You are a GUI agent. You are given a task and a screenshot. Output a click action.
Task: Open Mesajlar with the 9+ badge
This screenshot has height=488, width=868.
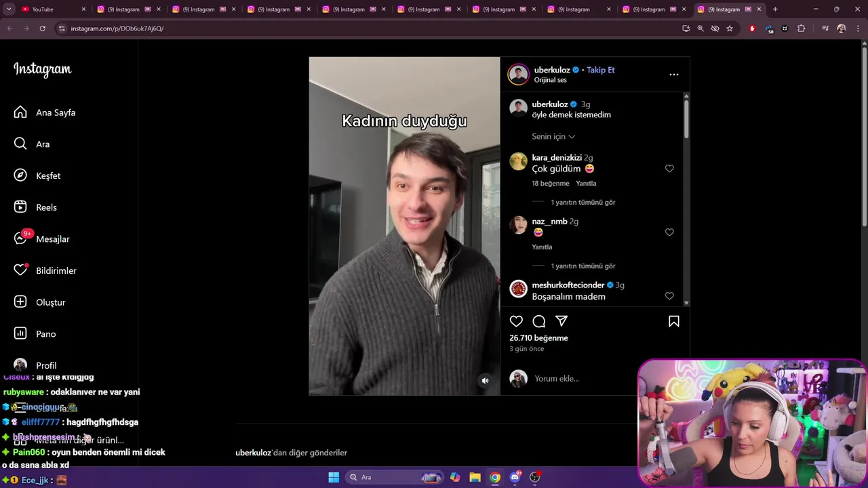[x=41, y=239]
